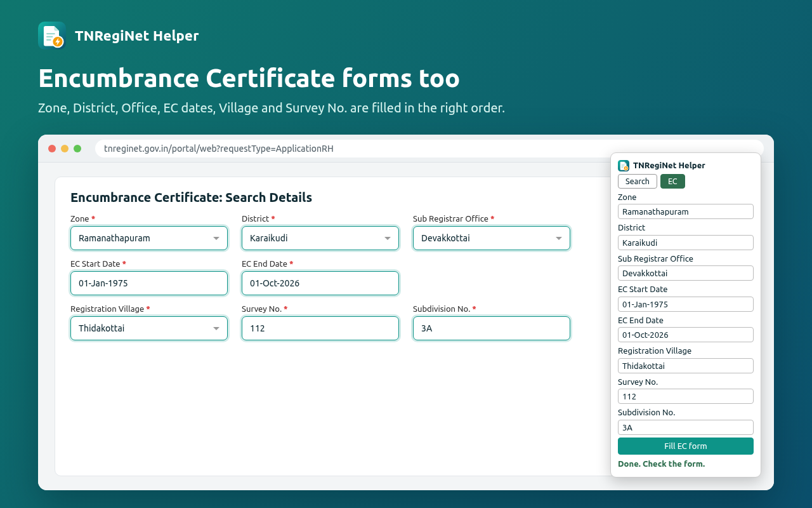The height and width of the screenshot is (508, 812).
Task: Click the Zone input in helper popup
Action: click(x=686, y=211)
